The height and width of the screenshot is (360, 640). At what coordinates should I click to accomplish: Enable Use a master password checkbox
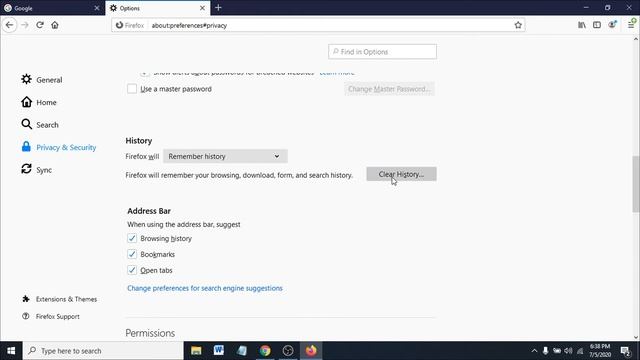click(x=132, y=89)
